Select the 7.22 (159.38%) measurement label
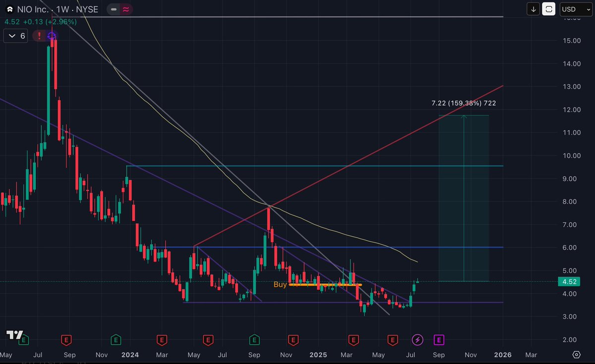Image resolution: width=595 pixels, height=364 pixels. coord(464,104)
